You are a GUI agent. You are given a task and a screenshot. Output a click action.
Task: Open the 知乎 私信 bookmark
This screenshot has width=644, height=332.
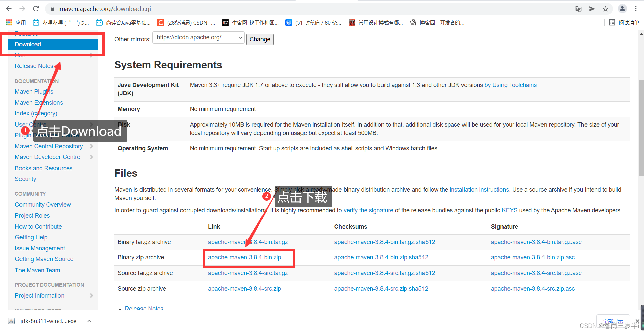pos(313,22)
